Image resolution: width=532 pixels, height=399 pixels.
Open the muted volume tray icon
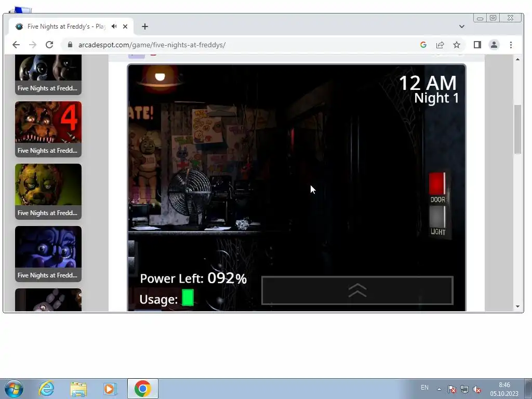tap(477, 389)
